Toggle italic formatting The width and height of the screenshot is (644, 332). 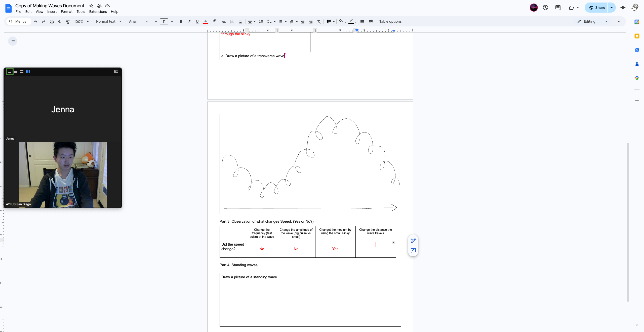189,22
